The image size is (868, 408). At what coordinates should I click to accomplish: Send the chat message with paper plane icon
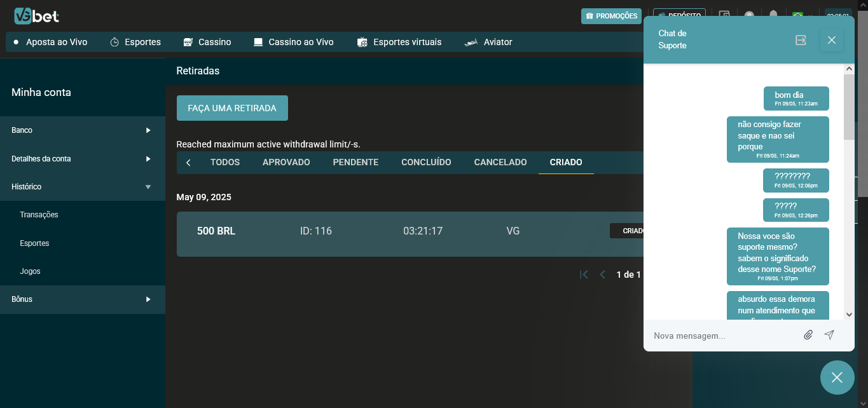click(829, 335)
